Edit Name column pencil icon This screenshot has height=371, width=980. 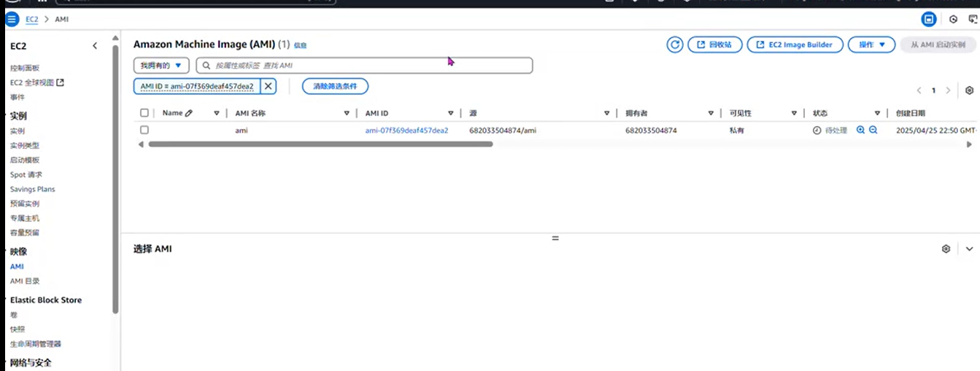click(x=189, y=113)
